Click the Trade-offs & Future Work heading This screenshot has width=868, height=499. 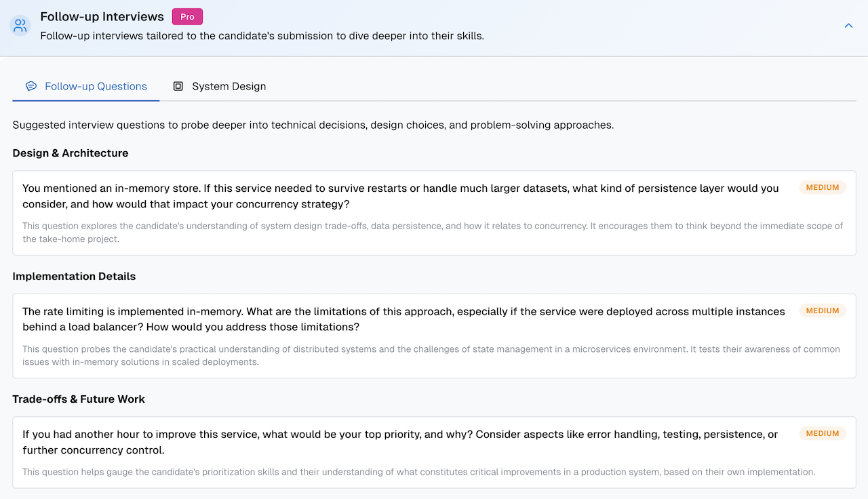coord(79,399)
